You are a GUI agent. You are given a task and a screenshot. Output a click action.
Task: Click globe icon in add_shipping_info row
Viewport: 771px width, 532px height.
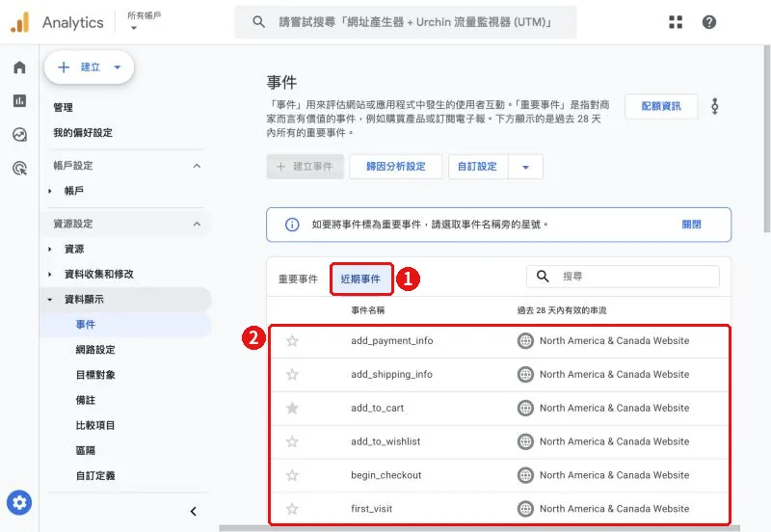pyautogui.click(x=525, y=375)
